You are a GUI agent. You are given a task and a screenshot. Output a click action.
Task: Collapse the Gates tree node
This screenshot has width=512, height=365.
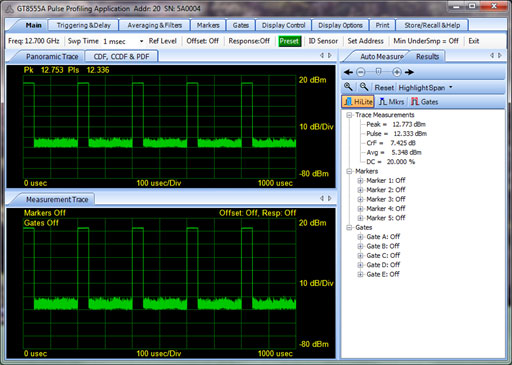click(x=349, y=228)
